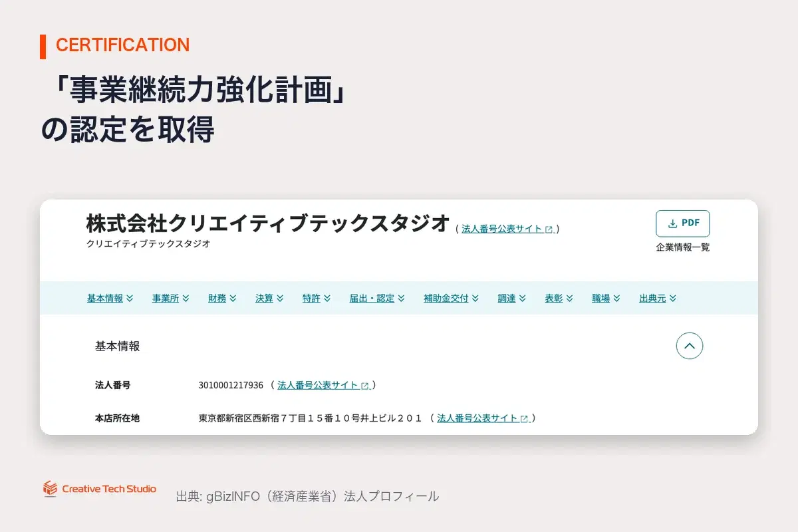The height and width of the screenshot is (532, 798).
Task: Jump to 特許 section in nav bar
Action: 317,299
